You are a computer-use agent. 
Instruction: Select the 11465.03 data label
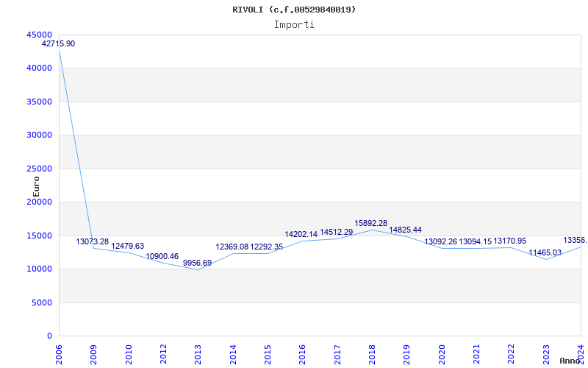[x=545, y=252]
